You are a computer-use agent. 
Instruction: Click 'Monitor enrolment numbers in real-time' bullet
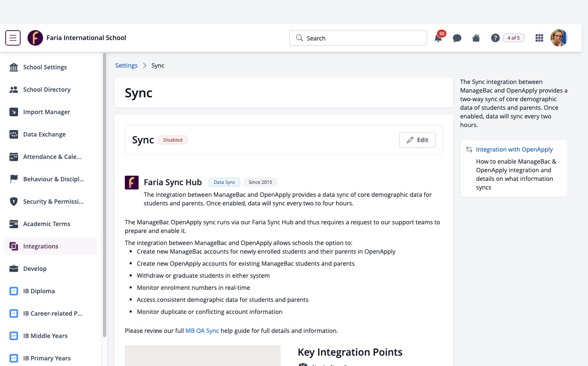[193, 288]
